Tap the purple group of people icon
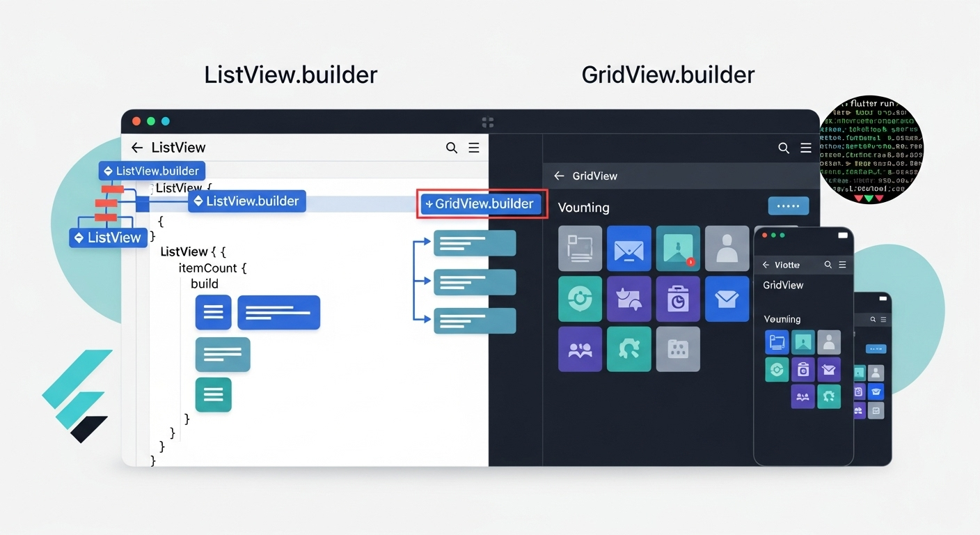The height and width of the screenshot is (535, 980). [580, 349]
